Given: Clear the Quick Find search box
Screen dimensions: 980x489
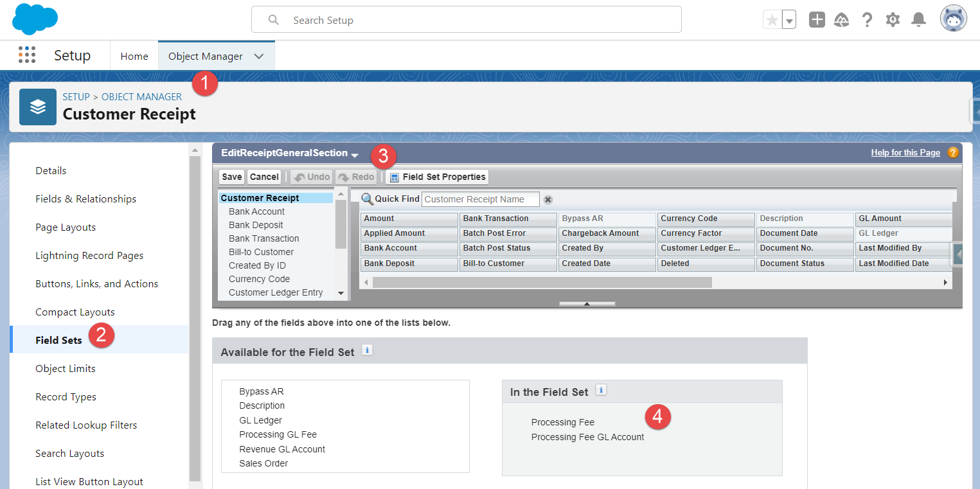Looking at the screenshot, I should [548, 200].
